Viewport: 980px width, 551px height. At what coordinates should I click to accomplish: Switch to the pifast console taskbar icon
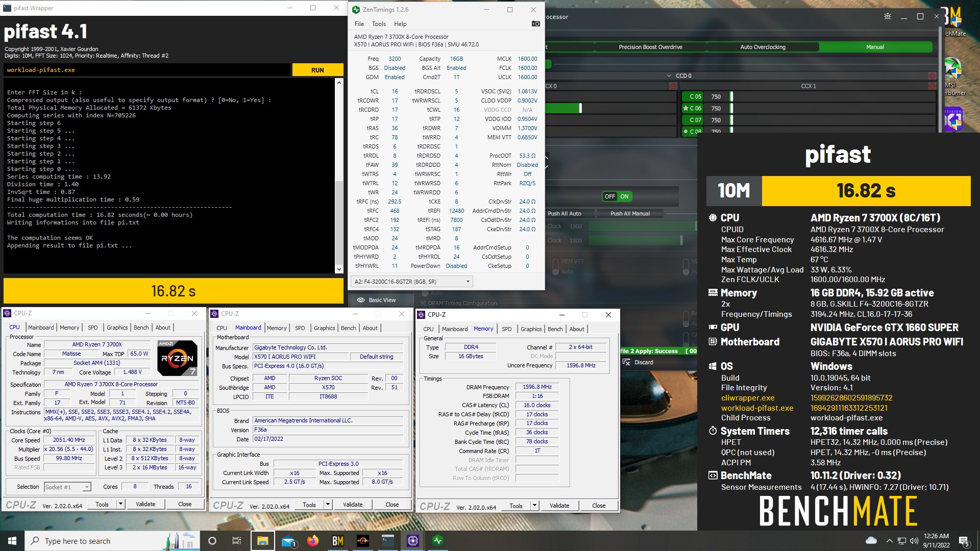click(x=388, y=541)
